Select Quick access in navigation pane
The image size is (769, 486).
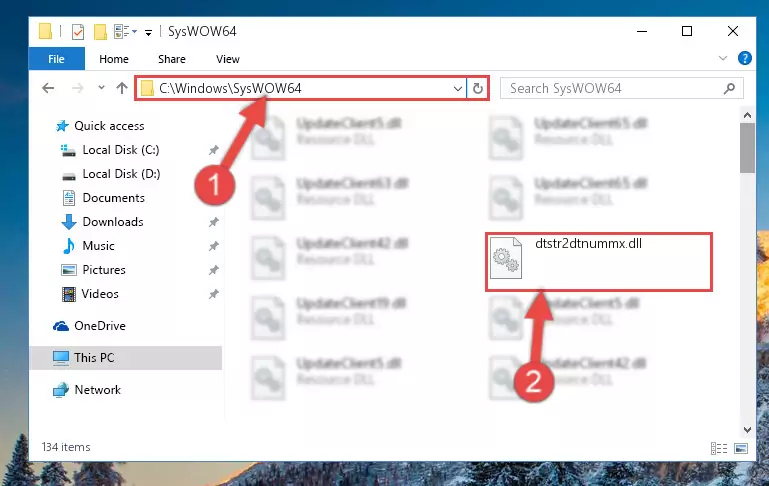point(109,126)
